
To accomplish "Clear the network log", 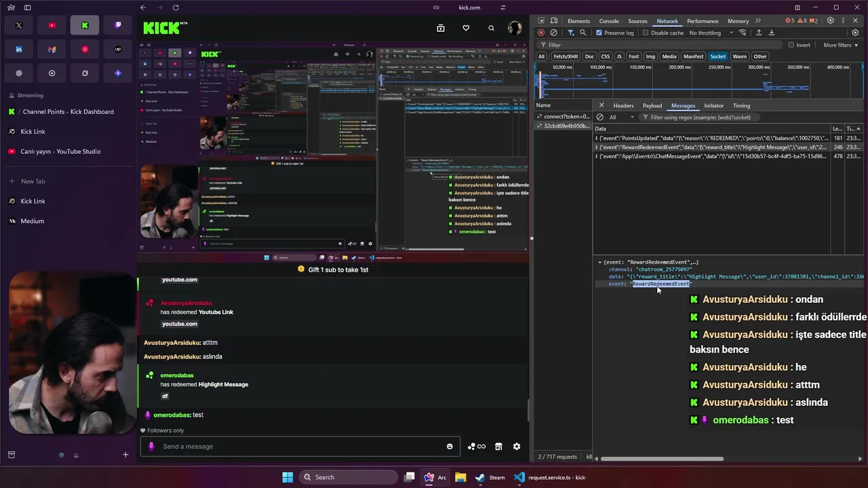I will click(554, 33).
